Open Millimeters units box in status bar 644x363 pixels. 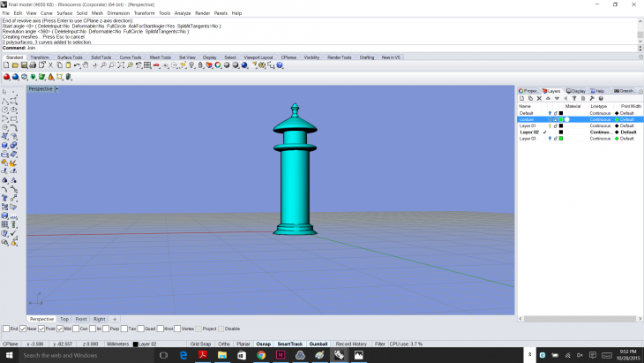[x=116, y=344]
